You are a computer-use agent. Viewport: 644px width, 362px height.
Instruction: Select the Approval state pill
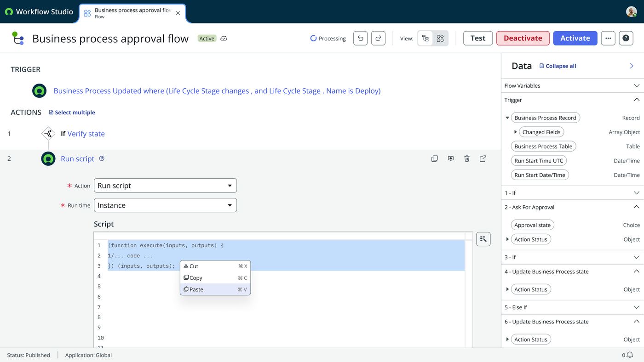click(x=532, y=225)
